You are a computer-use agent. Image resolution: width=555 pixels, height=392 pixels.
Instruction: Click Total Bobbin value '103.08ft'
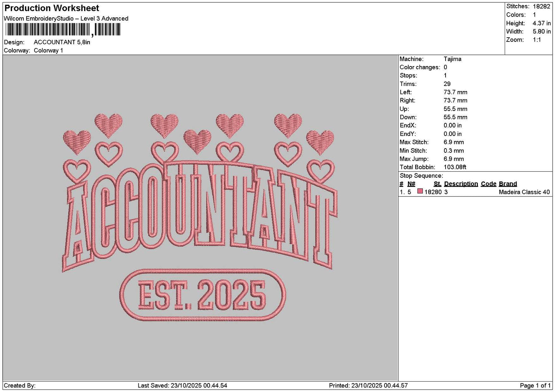[455, 167]
